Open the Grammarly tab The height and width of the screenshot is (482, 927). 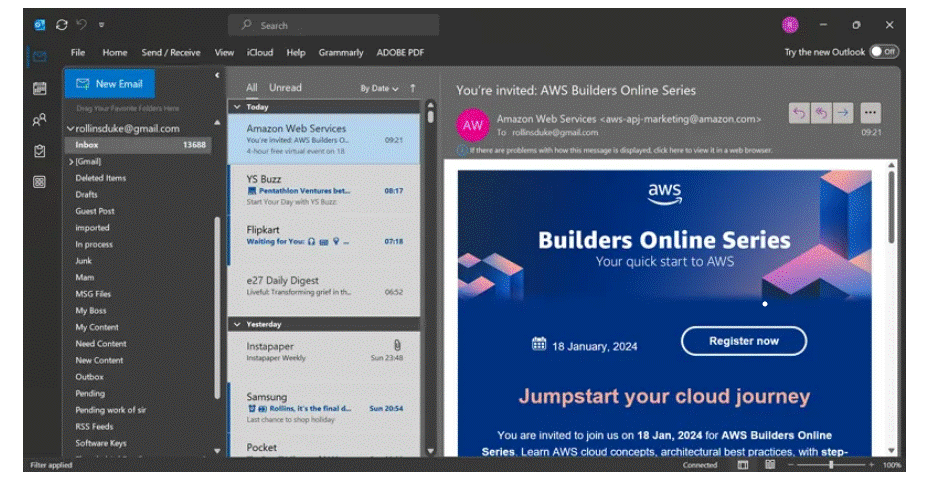(x=341, y=53)
